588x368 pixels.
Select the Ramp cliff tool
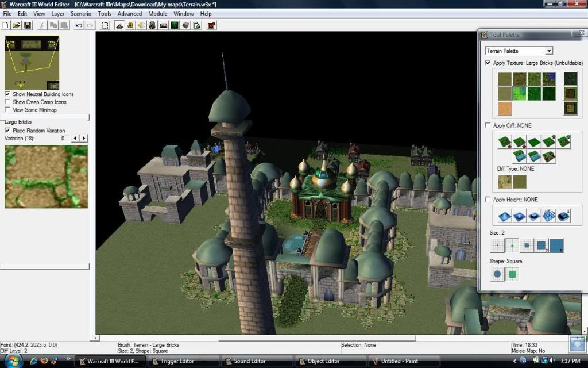tap(548, 156)
